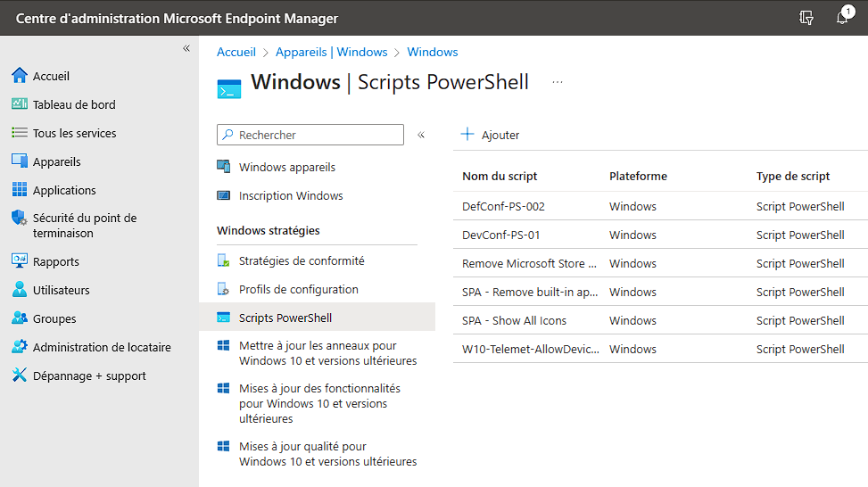Collapse the Windows sub-menu panel
This screenshot has width=868, height=487.
click(421, 135)
